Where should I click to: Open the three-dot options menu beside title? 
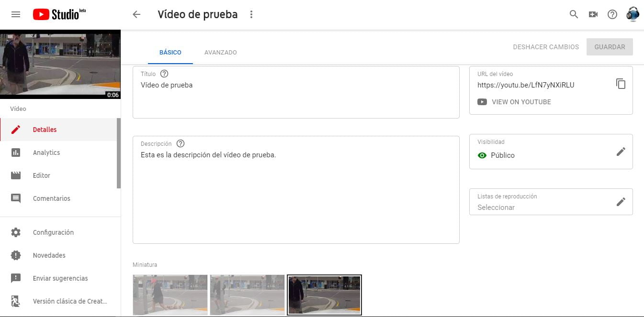[251, 14]
